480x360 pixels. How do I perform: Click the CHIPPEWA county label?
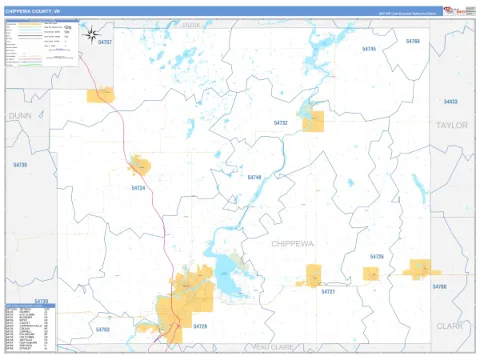[292, 244]
